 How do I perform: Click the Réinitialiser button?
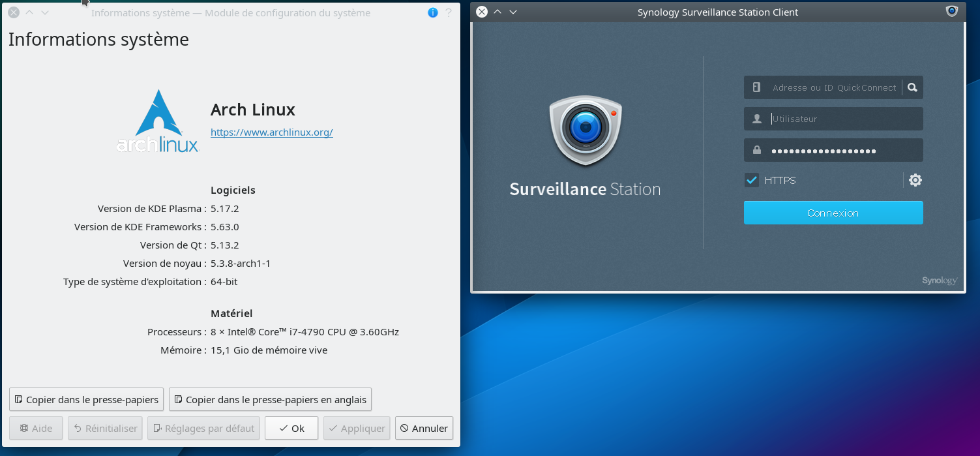point(105,428)
